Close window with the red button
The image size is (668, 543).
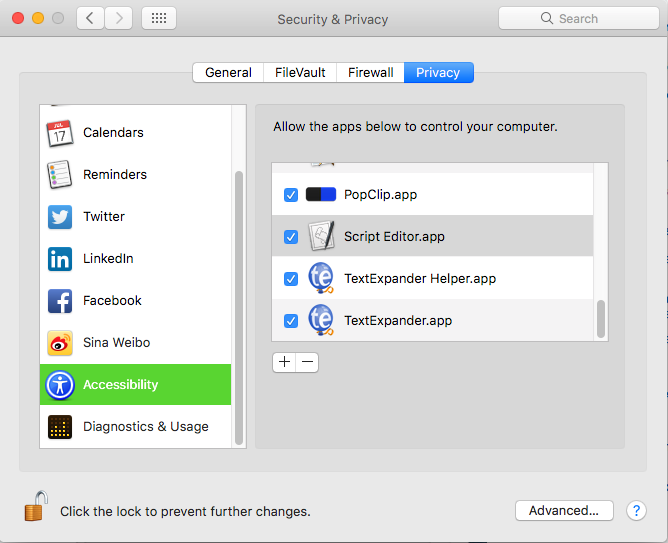18,18
